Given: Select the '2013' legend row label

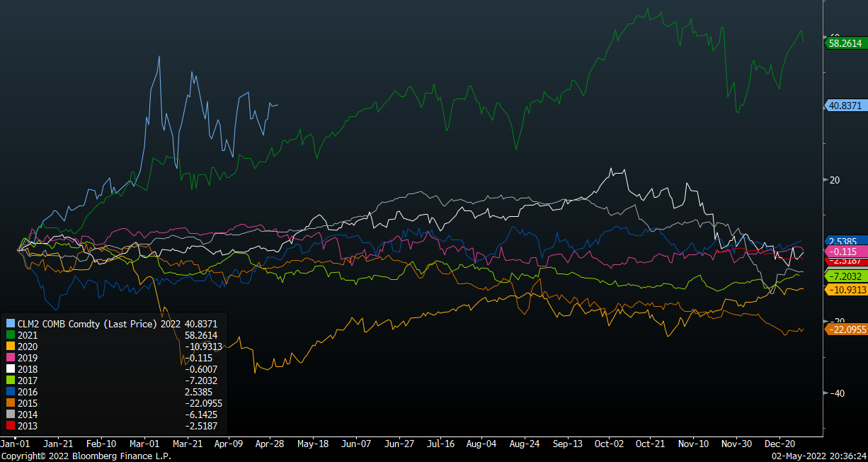Looking at the screenshot, I should [x=27, y=426].
